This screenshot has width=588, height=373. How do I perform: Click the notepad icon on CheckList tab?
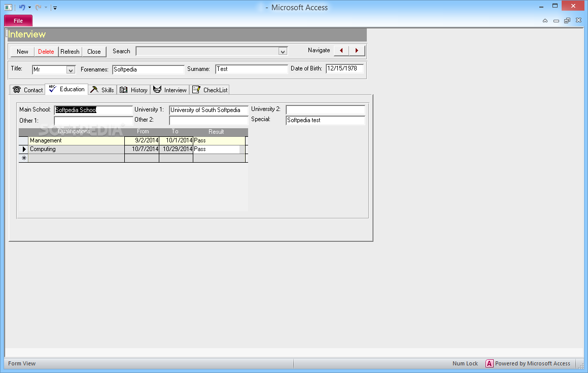pyautogui.click(x=196, y=90)
